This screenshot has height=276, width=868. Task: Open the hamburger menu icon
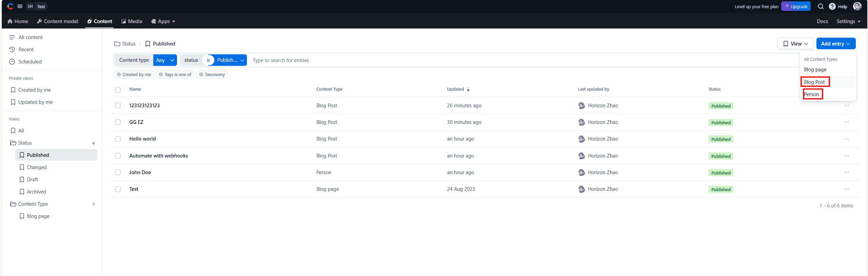(x=20, y=6)
